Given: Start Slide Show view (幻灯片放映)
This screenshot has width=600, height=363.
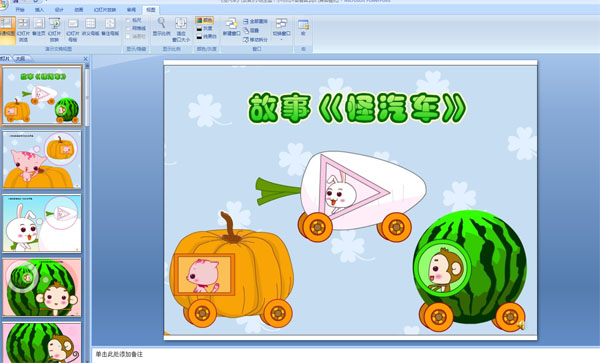Looking at the screenshot, I should [x=55, y=29].
